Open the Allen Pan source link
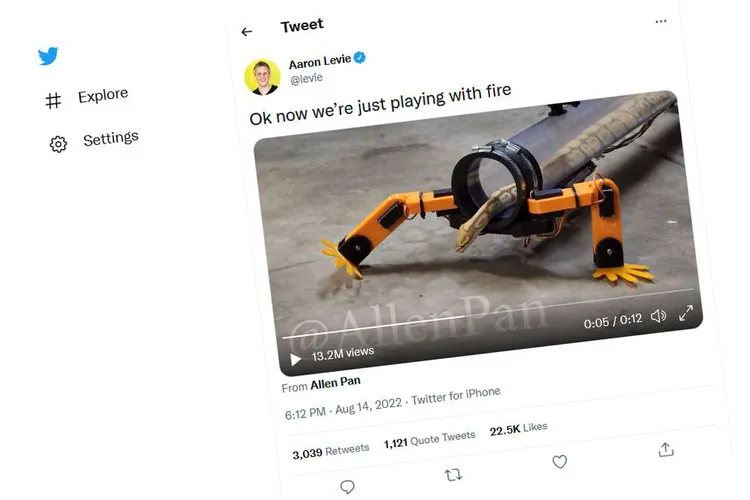This screenshot has height=500, width=750. coord(335,383)
